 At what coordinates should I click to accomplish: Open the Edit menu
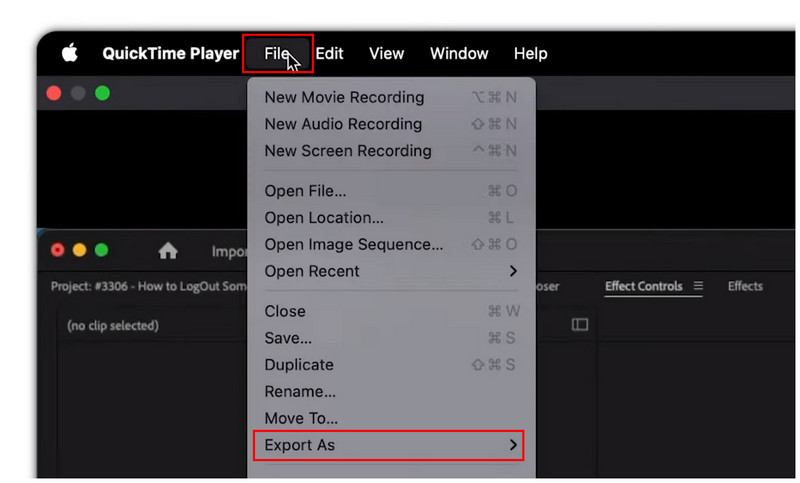[329, 54]
